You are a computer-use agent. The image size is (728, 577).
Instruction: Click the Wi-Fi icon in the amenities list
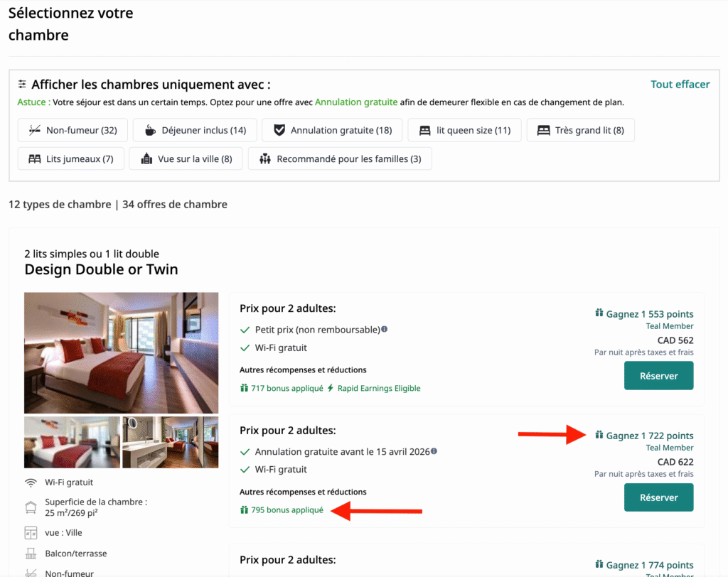point(32,482)
